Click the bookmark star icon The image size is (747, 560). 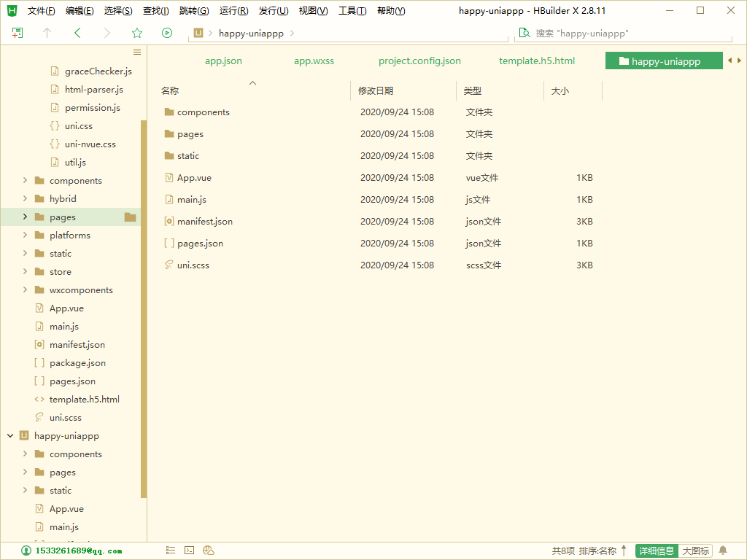point(137,33)
